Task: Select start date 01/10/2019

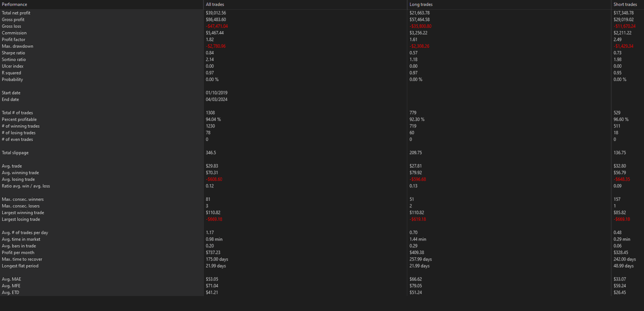Action: [216, 92]
